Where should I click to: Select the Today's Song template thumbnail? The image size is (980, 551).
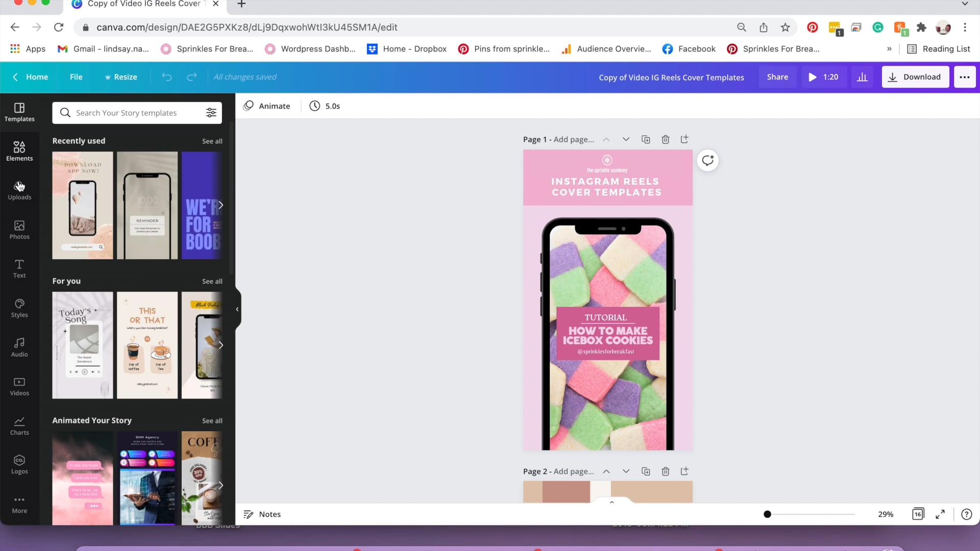click(x=82, y=345)
